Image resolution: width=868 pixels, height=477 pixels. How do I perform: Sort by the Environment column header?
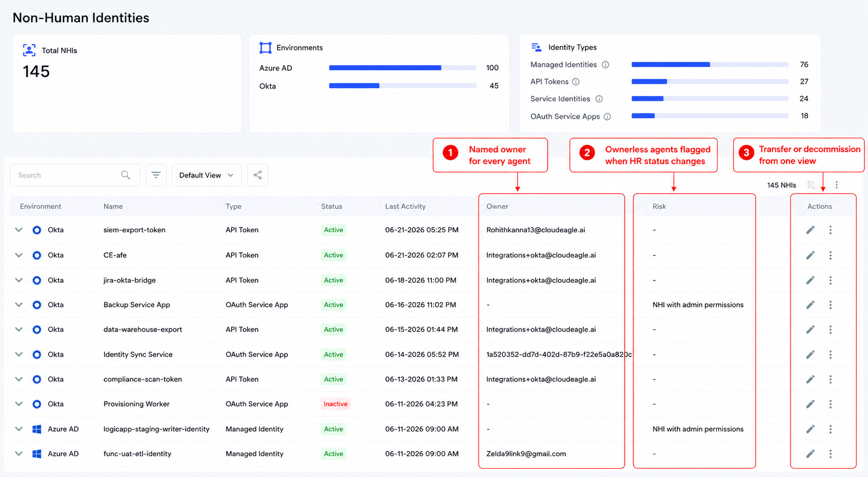41,206
